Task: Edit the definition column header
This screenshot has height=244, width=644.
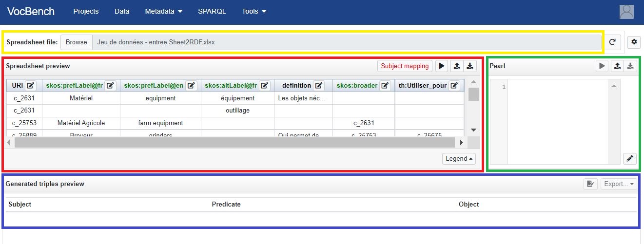Action: [319, 86]
